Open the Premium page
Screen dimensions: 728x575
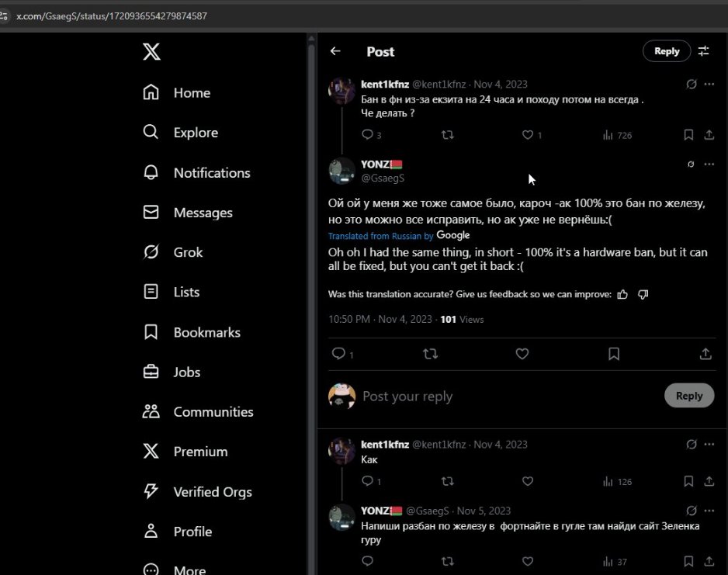202,452
